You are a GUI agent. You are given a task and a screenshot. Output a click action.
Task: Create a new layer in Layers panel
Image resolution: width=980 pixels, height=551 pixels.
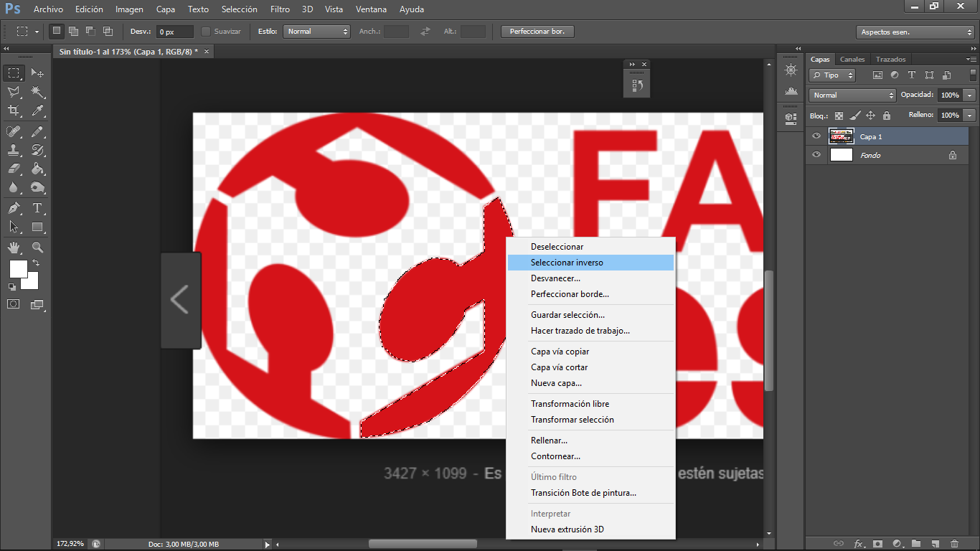(935, 544)
